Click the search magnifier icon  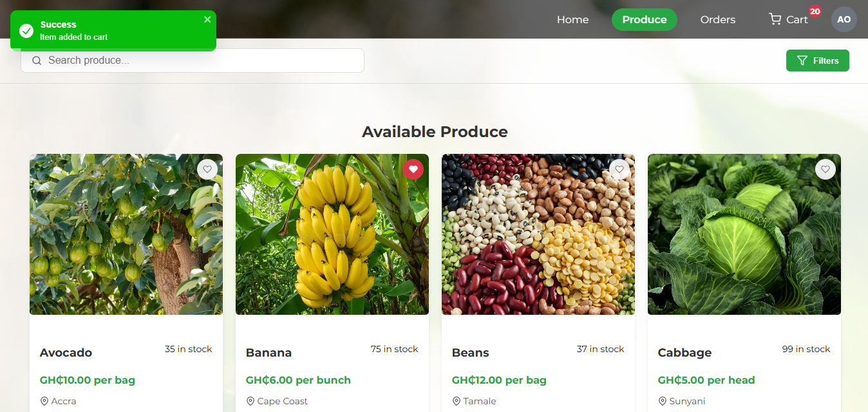pos(37,61)
